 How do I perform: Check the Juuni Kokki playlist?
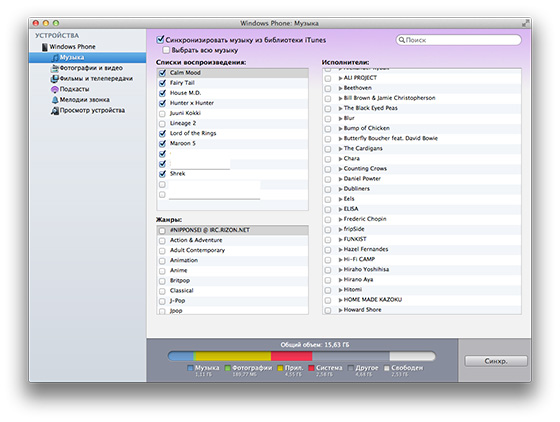pos(162,114)
